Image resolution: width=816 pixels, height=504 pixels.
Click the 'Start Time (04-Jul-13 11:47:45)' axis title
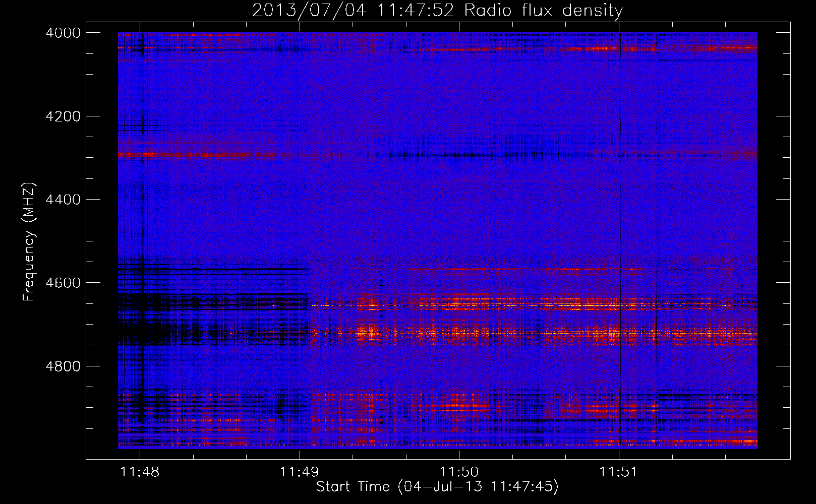click(437, 487)
